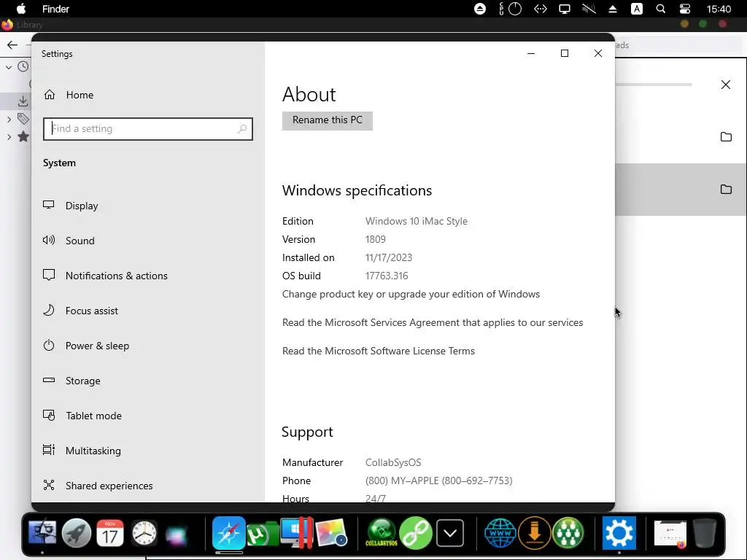
Task: Open the WWW globe icon in dock
Action: pos(500,533)
